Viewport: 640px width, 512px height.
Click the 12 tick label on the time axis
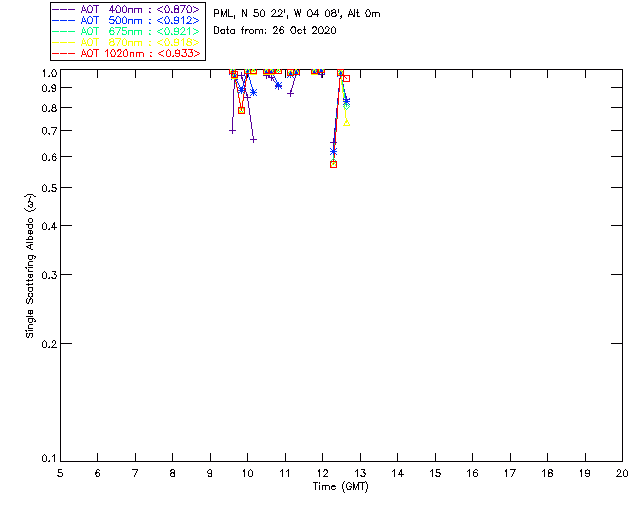(322, 472)
